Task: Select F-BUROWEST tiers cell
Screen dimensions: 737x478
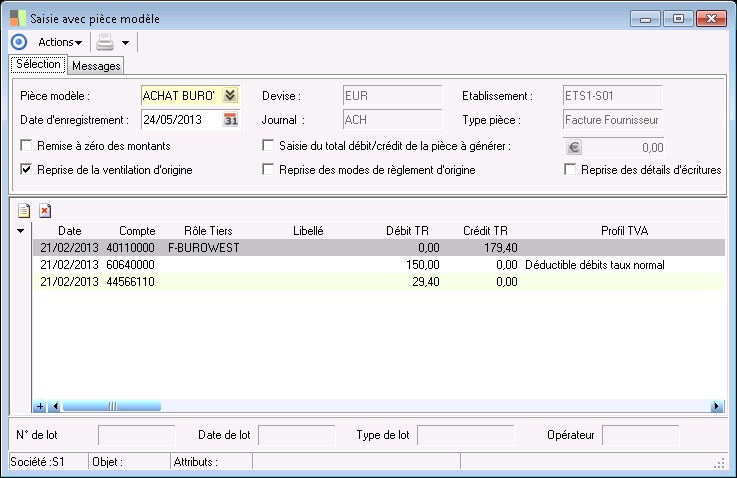Action: click(204, 248)
